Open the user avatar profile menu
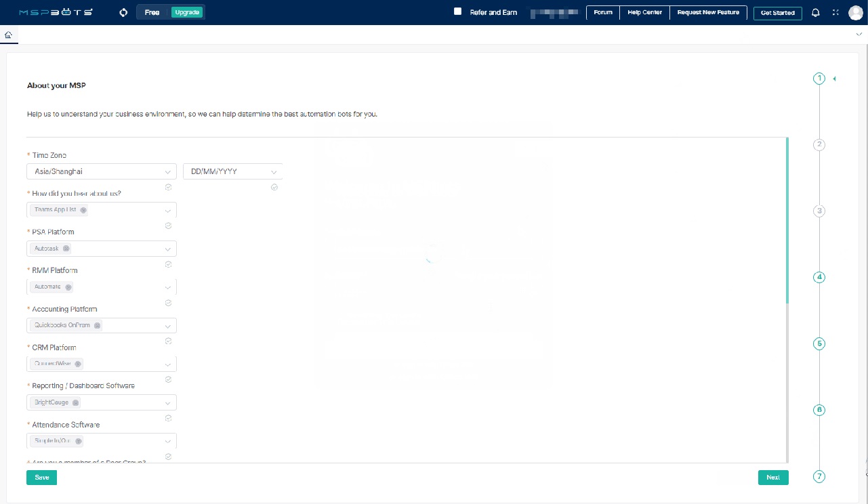 [855, 13]
